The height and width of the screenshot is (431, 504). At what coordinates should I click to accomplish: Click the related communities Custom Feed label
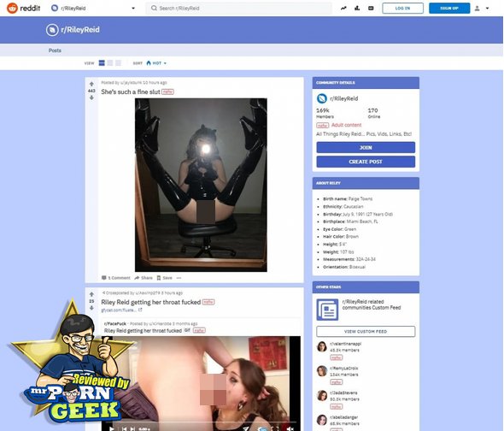tap(372, 304)
